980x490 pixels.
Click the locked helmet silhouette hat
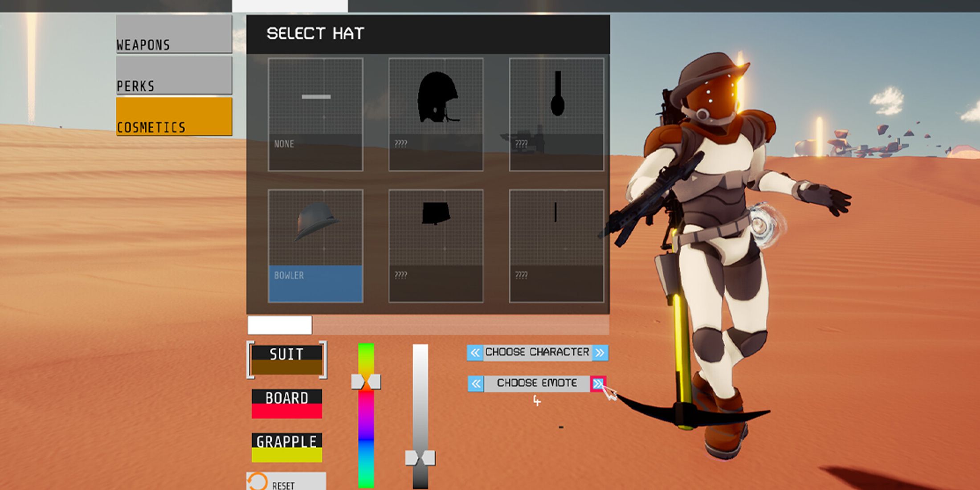pos(436,114)
